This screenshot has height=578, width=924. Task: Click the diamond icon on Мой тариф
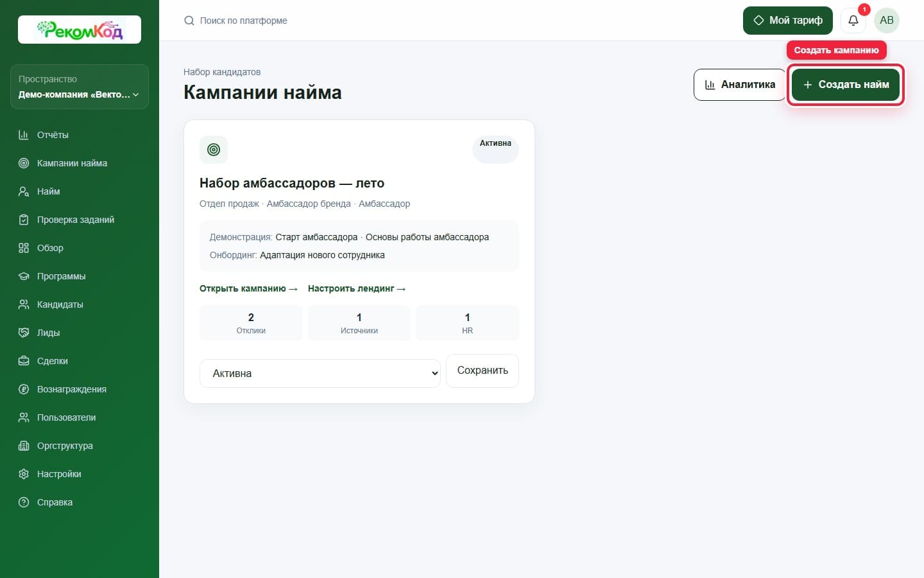tap(758, 21)
